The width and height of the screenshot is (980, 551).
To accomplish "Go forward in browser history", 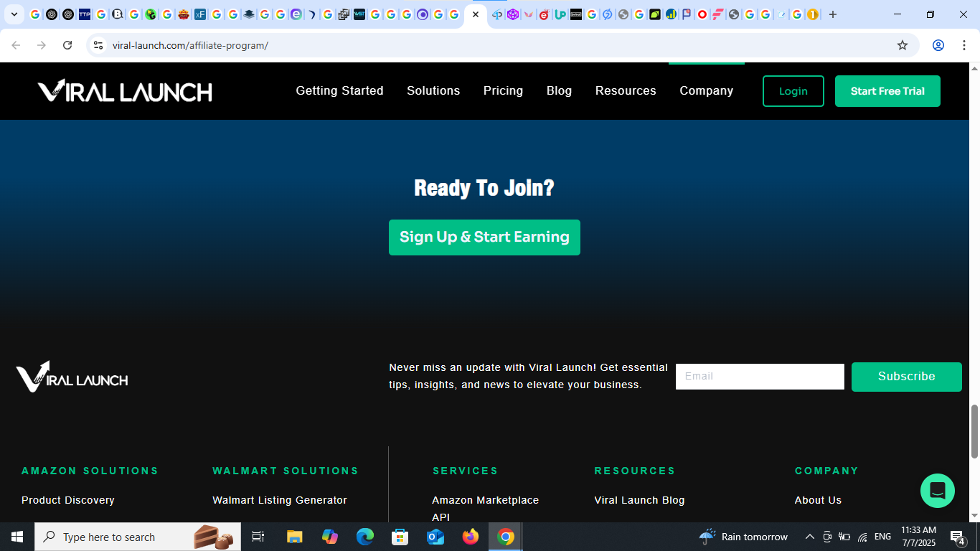I will click(42, 45).
